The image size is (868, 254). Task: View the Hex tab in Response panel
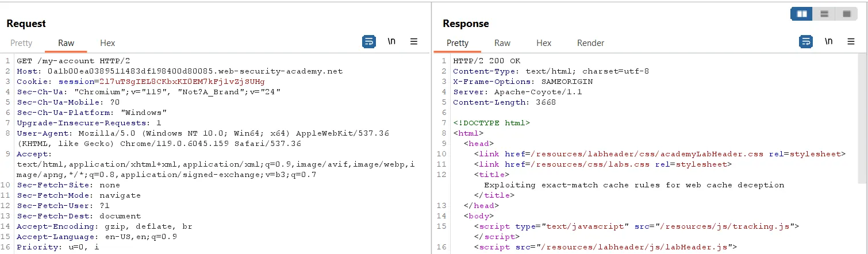[x=544, y=43]
